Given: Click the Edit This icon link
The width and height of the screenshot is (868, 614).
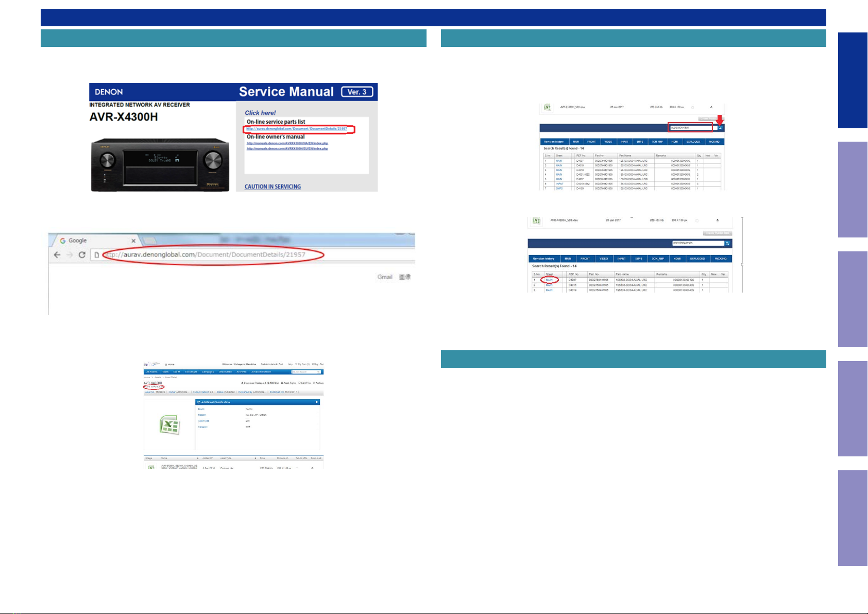Looking at the screenshot, I should point(304,383).
